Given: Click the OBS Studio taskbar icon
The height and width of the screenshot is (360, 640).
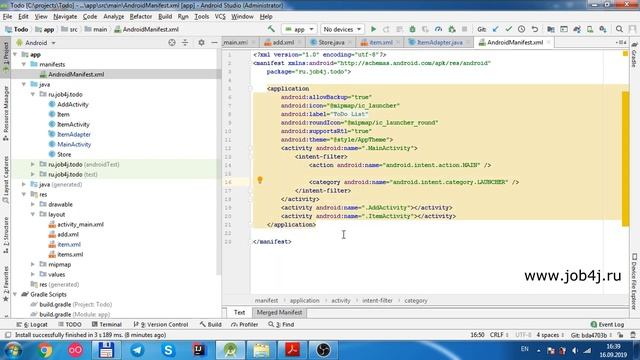Looking at the screenshot, I should [x=323, y=350].
